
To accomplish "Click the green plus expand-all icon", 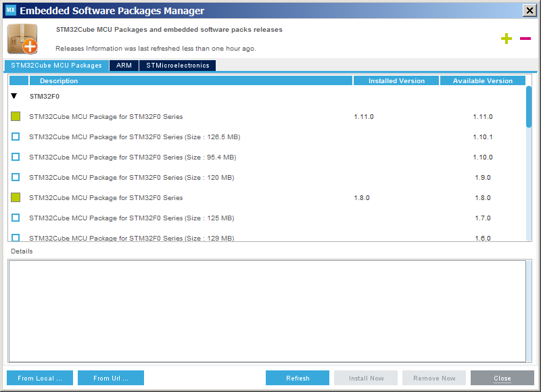I will 506,39.
